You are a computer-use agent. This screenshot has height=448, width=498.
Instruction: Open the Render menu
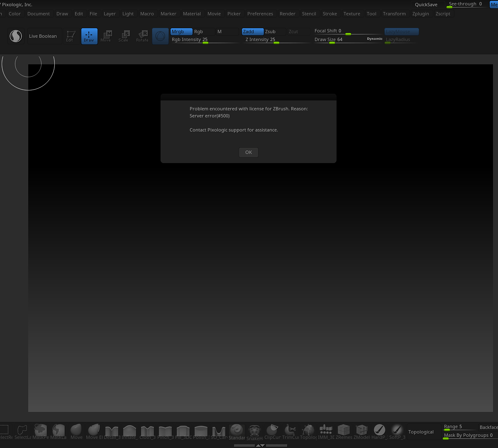[x=288, y=14]
